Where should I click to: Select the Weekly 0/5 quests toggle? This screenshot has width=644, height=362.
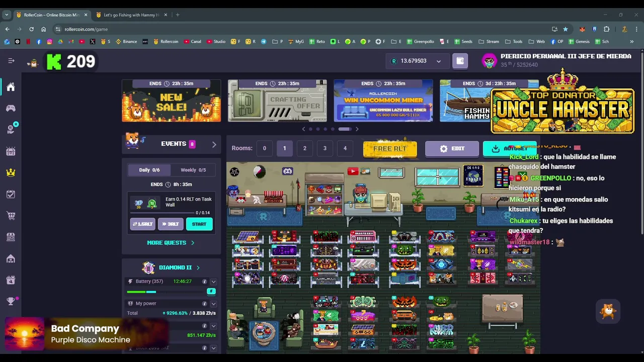point(193,170)
